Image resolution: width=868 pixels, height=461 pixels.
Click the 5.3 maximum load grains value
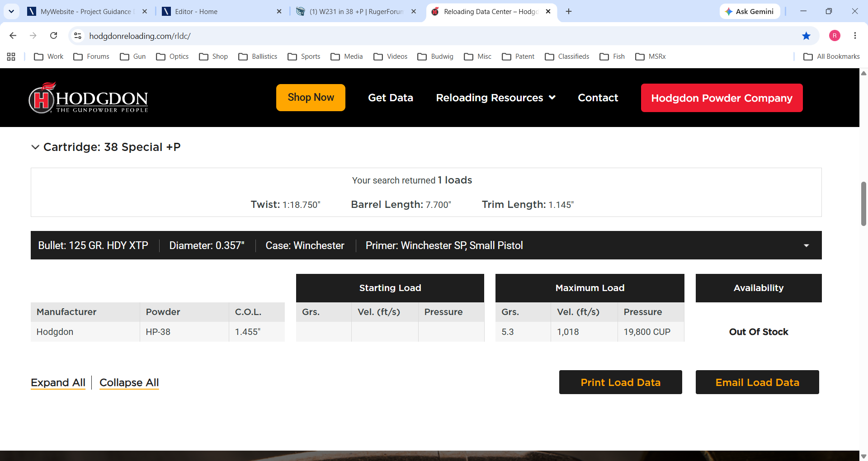[508, 332]
